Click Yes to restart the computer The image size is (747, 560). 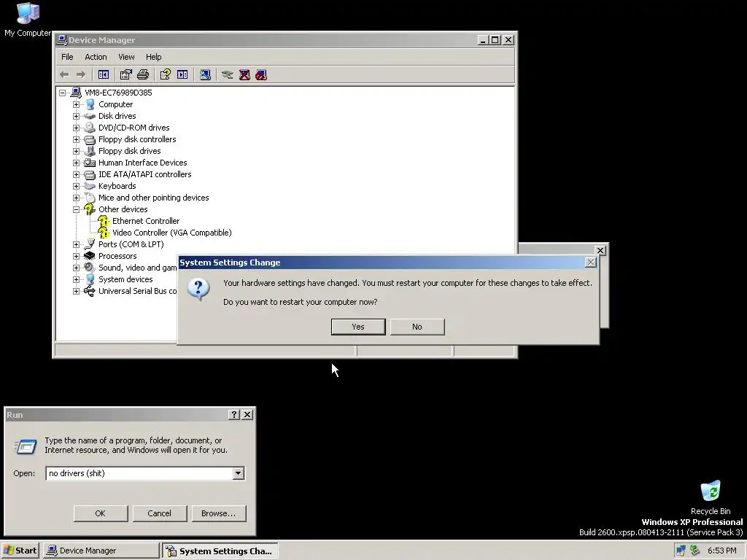click(358, 327)
